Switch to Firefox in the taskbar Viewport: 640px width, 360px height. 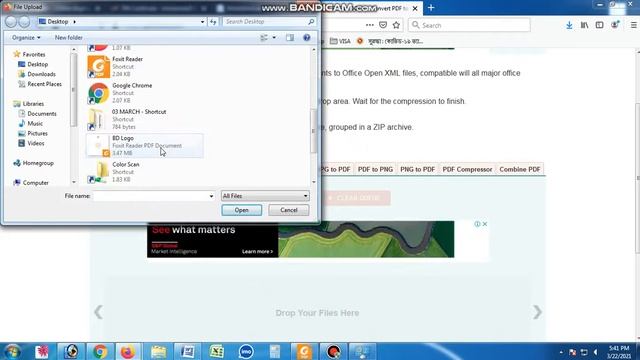tap(128, 351)
